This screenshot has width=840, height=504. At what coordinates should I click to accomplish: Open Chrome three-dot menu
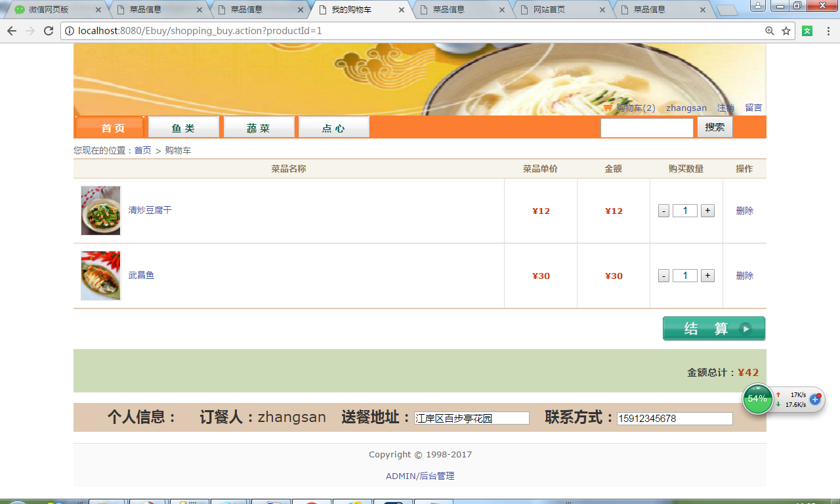828,31
